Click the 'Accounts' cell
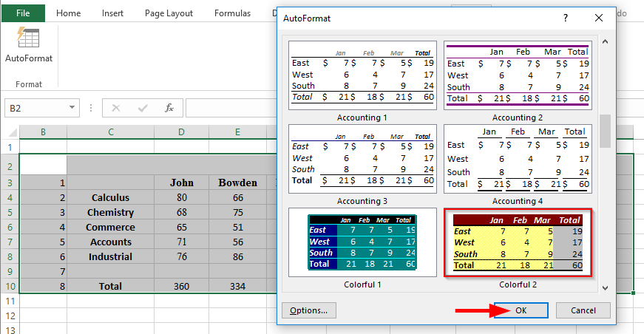This screenshot has height=334, width=644. [110, 242]
